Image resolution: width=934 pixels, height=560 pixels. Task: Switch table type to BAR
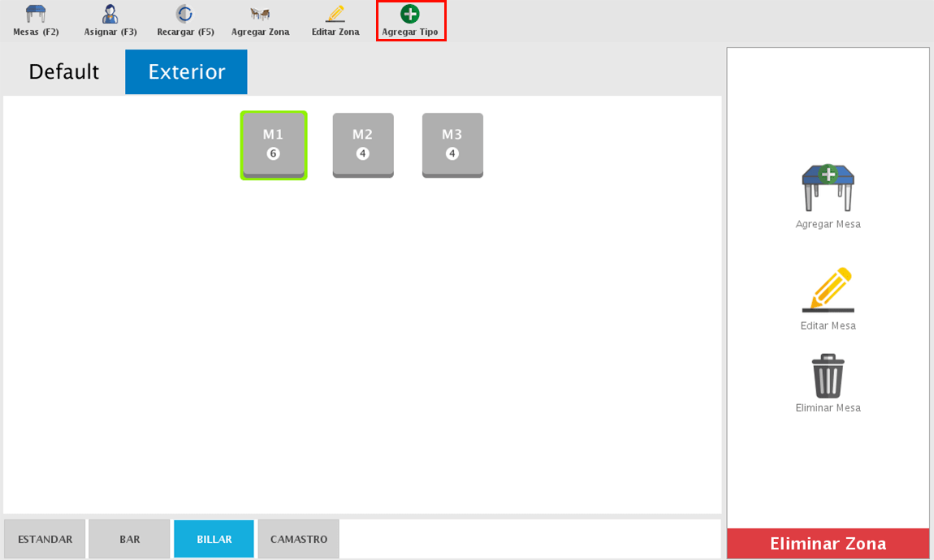tap(129, 539)
